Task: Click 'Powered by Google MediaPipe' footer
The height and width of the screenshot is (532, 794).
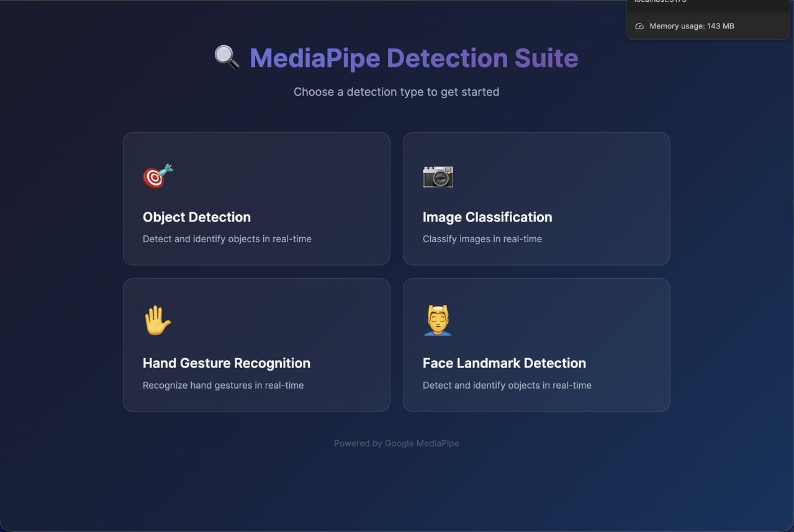Action: tap(397, 443)
